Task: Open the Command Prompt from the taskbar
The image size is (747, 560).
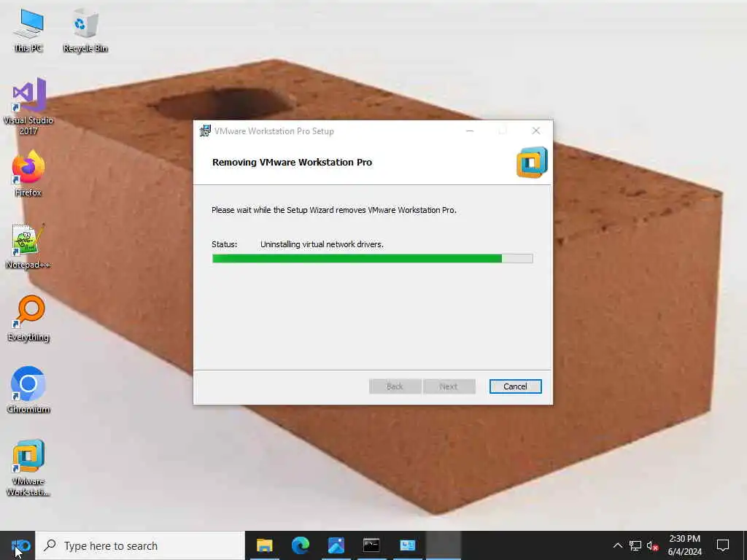Action: tap(371, 545)
